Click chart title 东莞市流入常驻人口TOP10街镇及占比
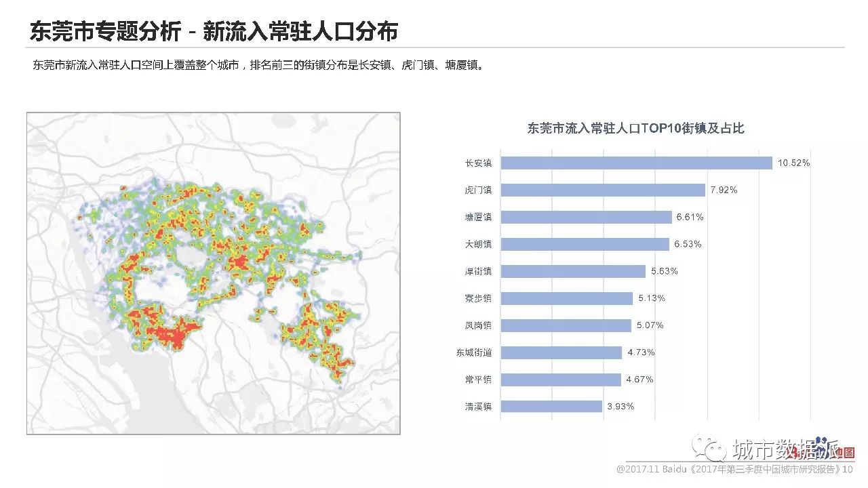Image resolution: width=868 pixels, height=488 pixels. [635, 129]
